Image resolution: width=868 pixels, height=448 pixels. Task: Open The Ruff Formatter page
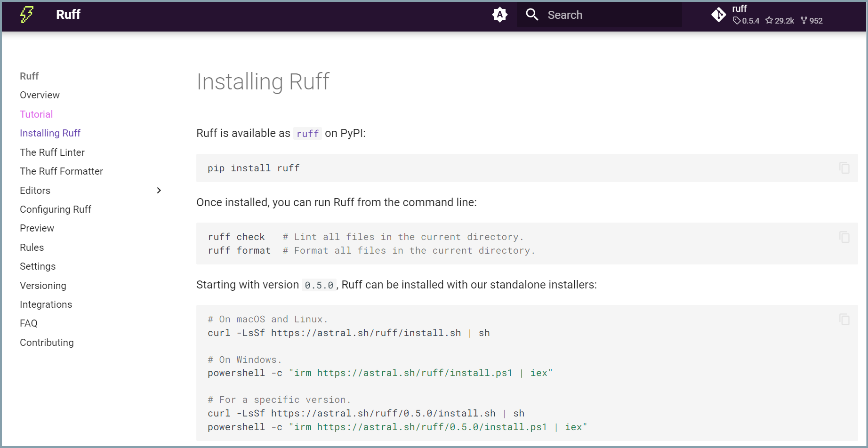click(61, 171)
